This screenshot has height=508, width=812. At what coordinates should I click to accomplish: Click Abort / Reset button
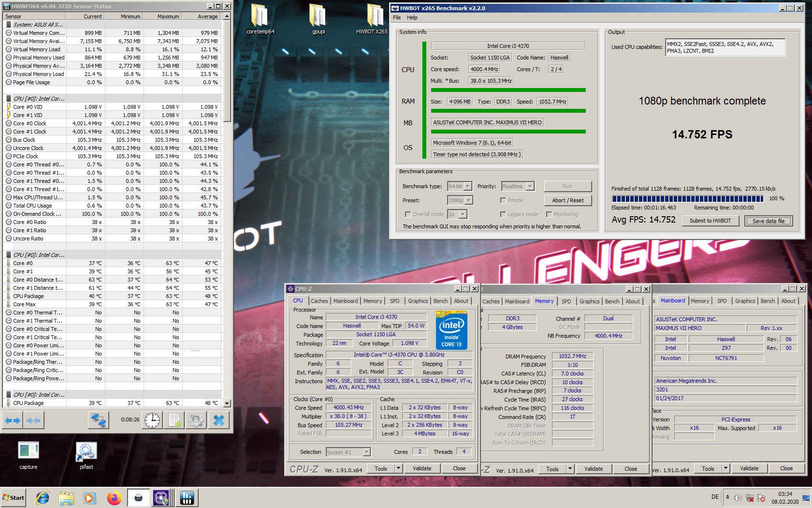coord(567,200)
